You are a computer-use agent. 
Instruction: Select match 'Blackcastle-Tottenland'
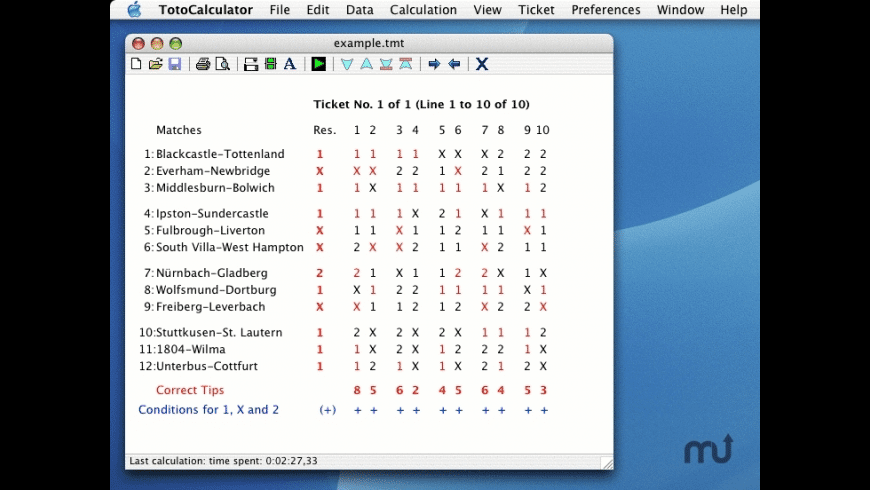pyautogui.click(x=220, y=154)
